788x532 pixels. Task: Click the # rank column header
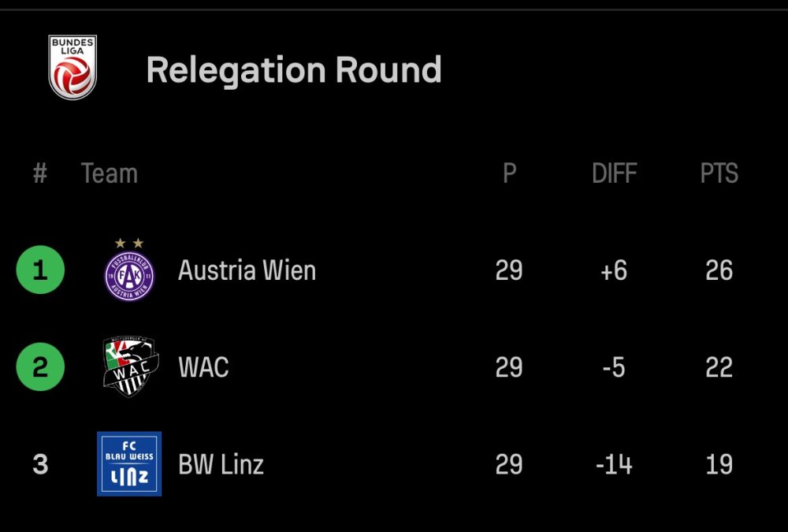coord(40,173)
